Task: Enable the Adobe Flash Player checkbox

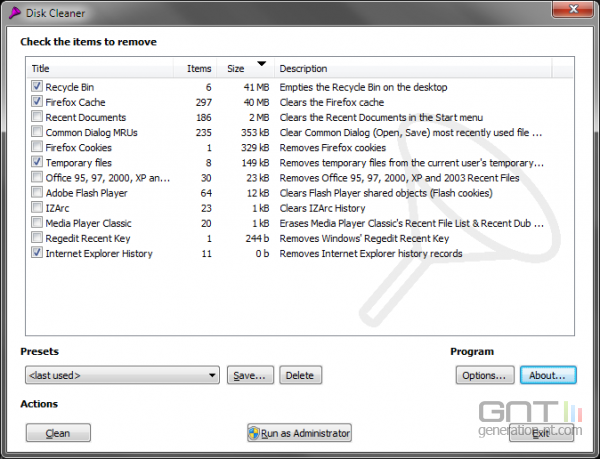Action: [37, 192]
